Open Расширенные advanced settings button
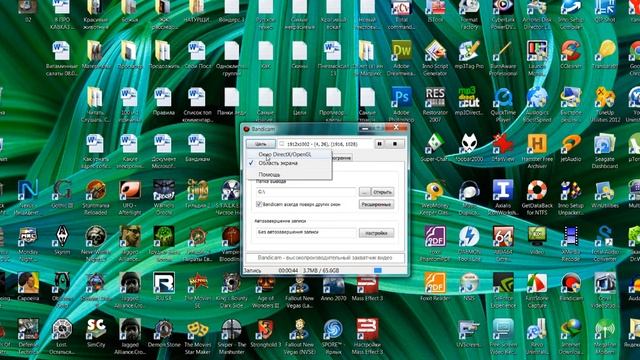 [376, 204]
